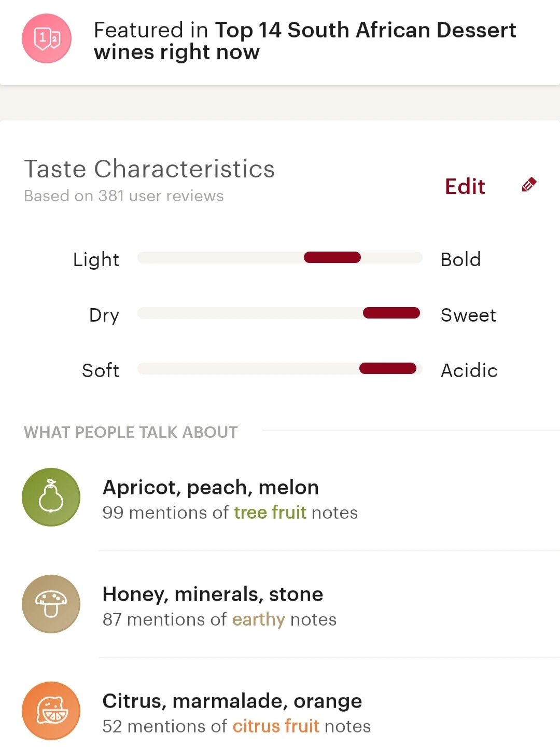Click the green 'tree fruit' link
The height and width of the screenshot is (747, 560).
(270, 513)
